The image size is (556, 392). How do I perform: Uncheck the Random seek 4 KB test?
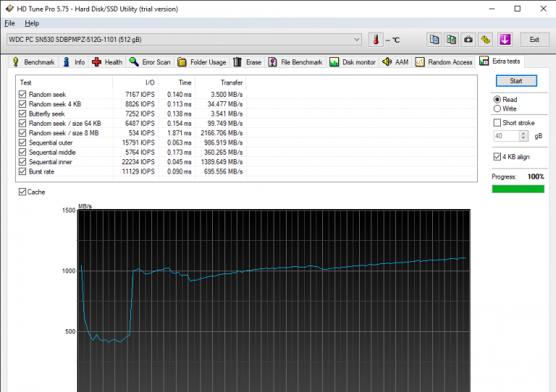point(22,104)
